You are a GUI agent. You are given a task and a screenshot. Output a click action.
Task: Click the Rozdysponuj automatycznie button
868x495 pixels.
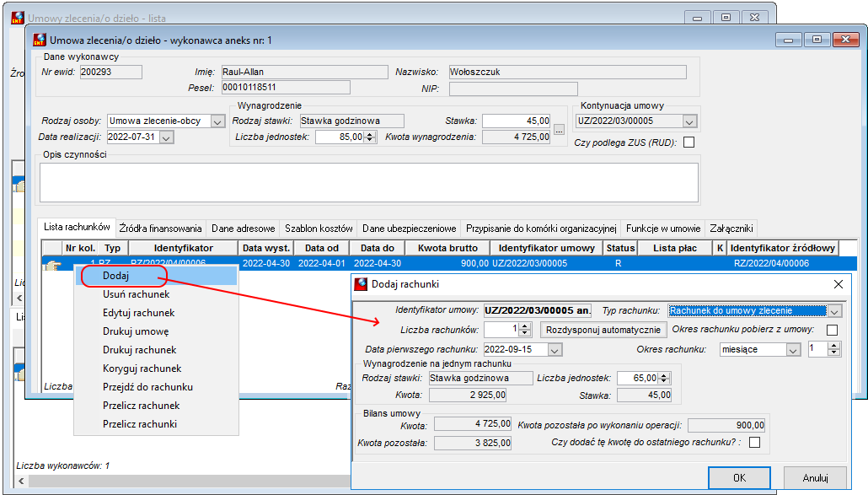pyautogui.click(x=603, y=330)
